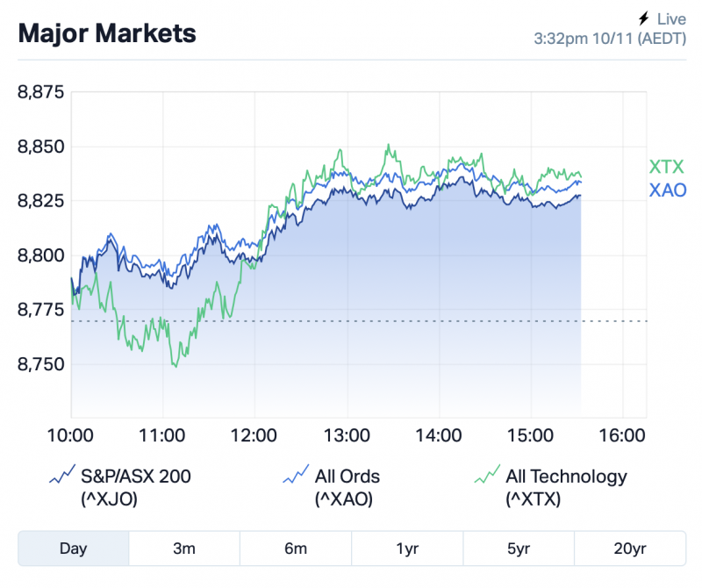
Task: Click the All Ords legend line icon
Action: tap(295, 477)
